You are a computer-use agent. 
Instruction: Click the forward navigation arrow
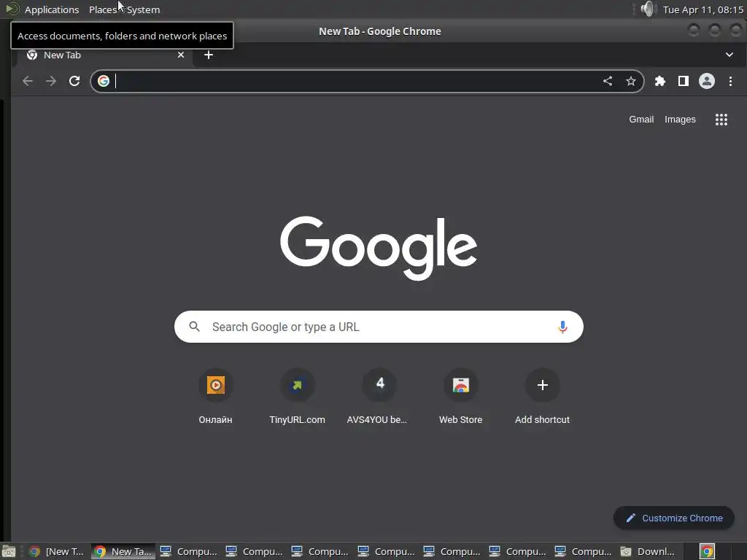(x=51, y=81)
